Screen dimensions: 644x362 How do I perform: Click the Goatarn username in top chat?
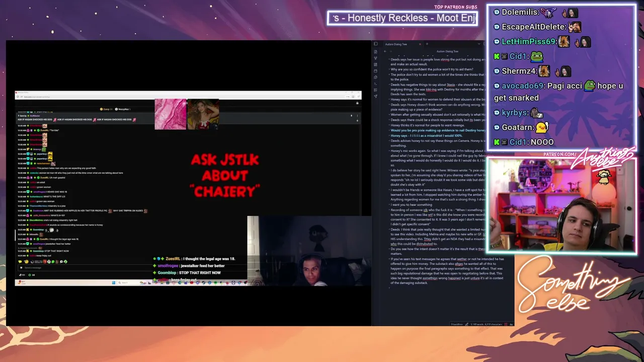click(517, 127)
